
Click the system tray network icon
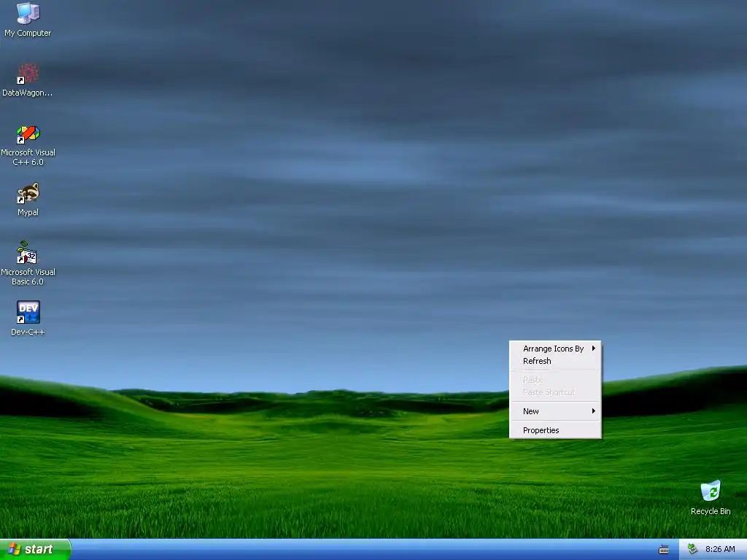coord(692,549)
